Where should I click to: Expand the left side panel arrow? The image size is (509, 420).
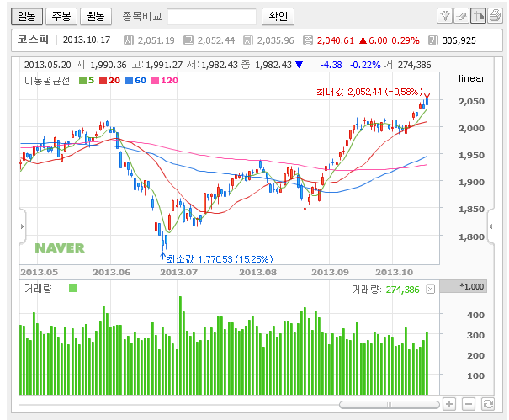click(x=22, y=226)
